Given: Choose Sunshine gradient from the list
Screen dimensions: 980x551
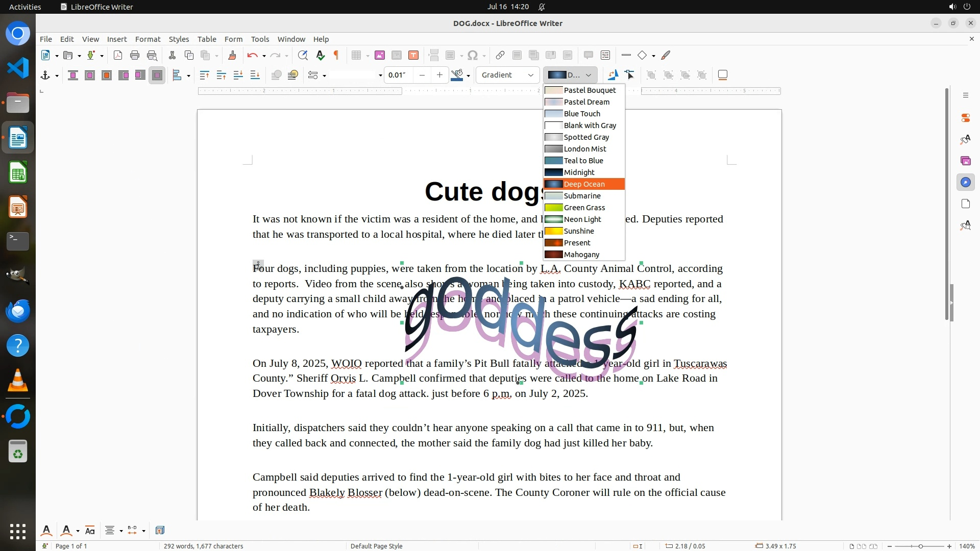Looking at the screenshot, I should tap(579, 231).
